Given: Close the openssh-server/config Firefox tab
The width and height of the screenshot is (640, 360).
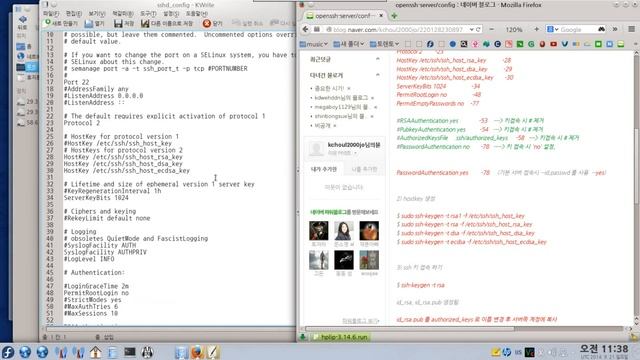Looking at the screenshot, I should tap(381, 16).
